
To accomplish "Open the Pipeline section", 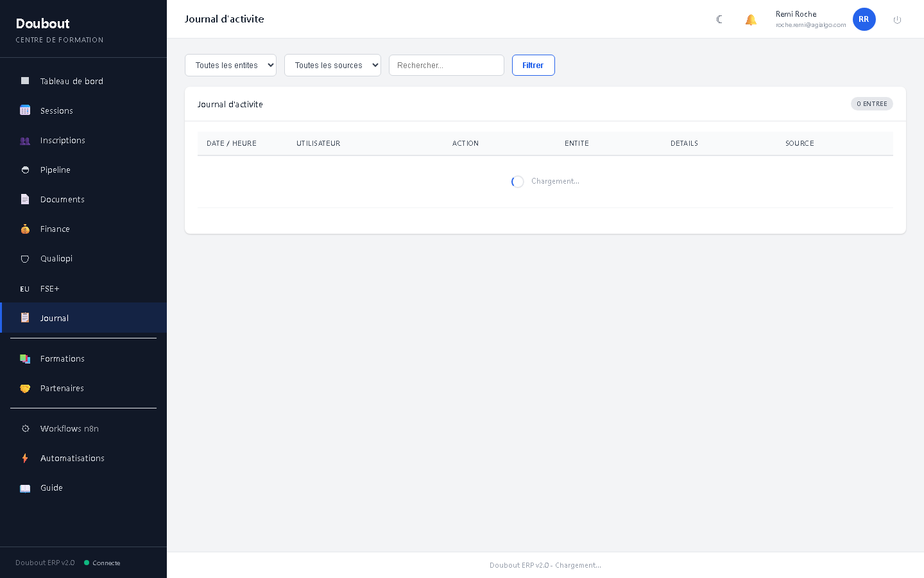I will 55,170.
